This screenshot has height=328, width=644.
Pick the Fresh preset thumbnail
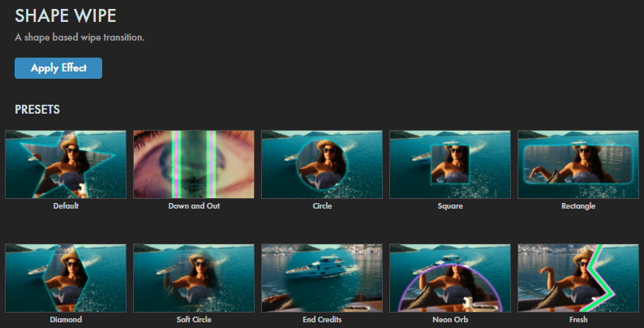pos(578,278)
